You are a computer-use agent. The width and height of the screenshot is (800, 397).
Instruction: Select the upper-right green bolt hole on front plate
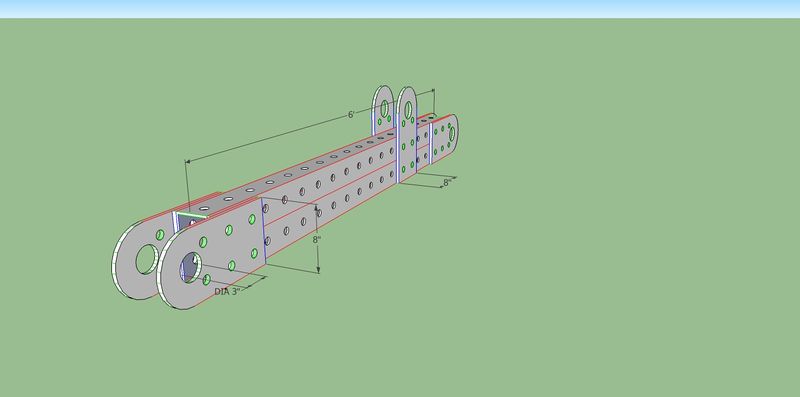coord(252,219)
